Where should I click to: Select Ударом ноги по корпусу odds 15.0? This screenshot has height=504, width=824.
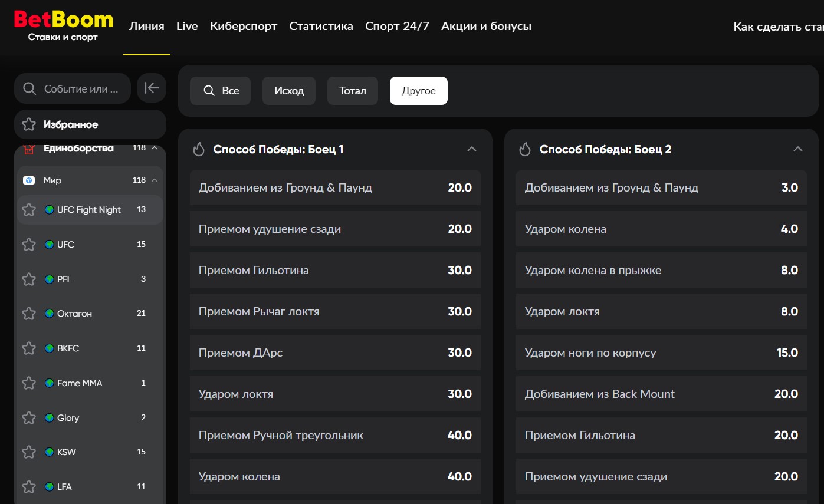point(661,353)
